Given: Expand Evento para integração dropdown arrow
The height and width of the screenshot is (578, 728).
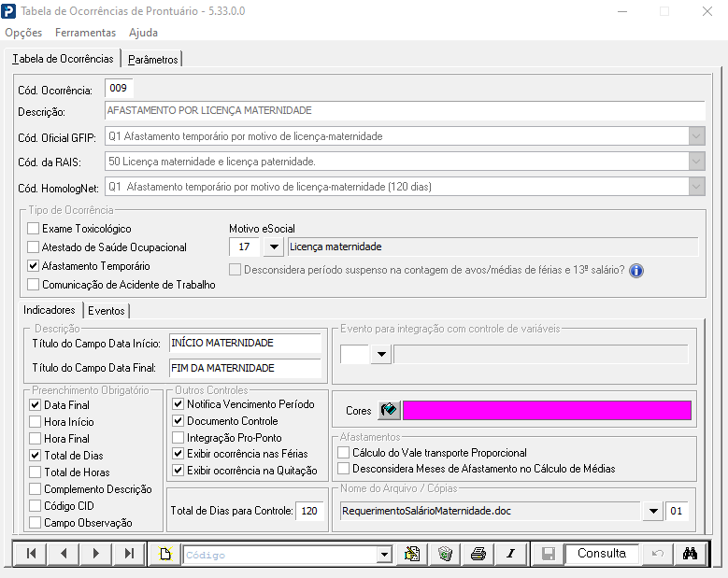Looking at the screenshot, I should click(381, 355).
